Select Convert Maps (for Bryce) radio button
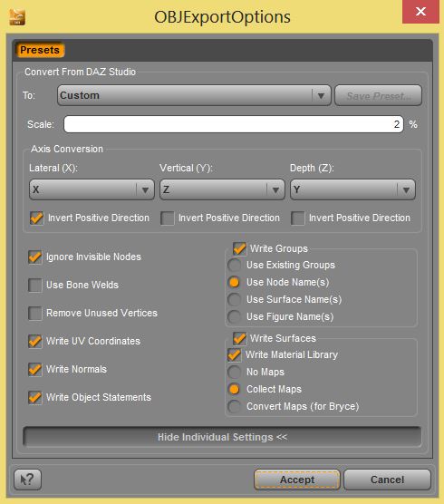 pyautogui.click(x=234, y=407)
